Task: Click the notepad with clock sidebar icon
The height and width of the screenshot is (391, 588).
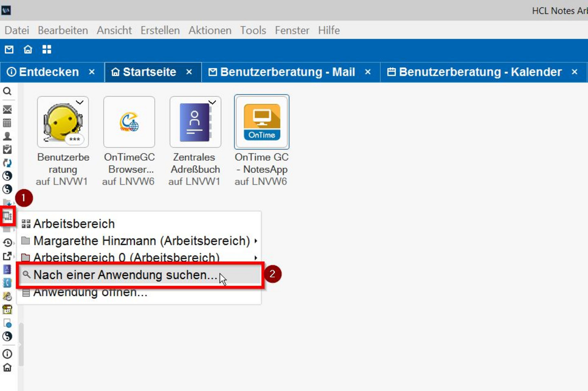Action: pyautogui.click(x=7, y=296)
